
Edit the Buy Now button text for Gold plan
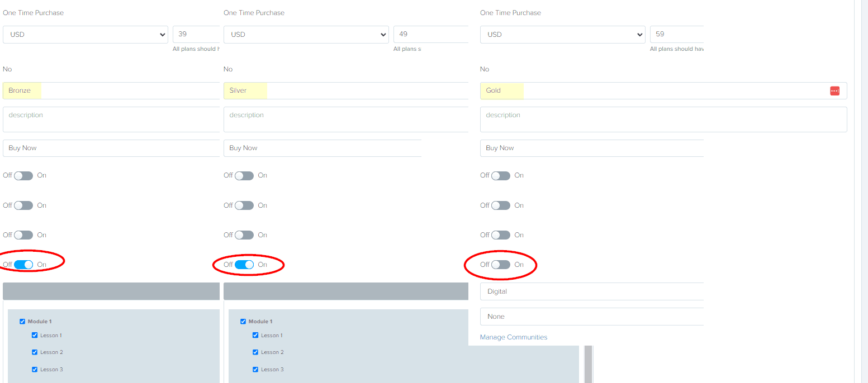pos(591,147)
